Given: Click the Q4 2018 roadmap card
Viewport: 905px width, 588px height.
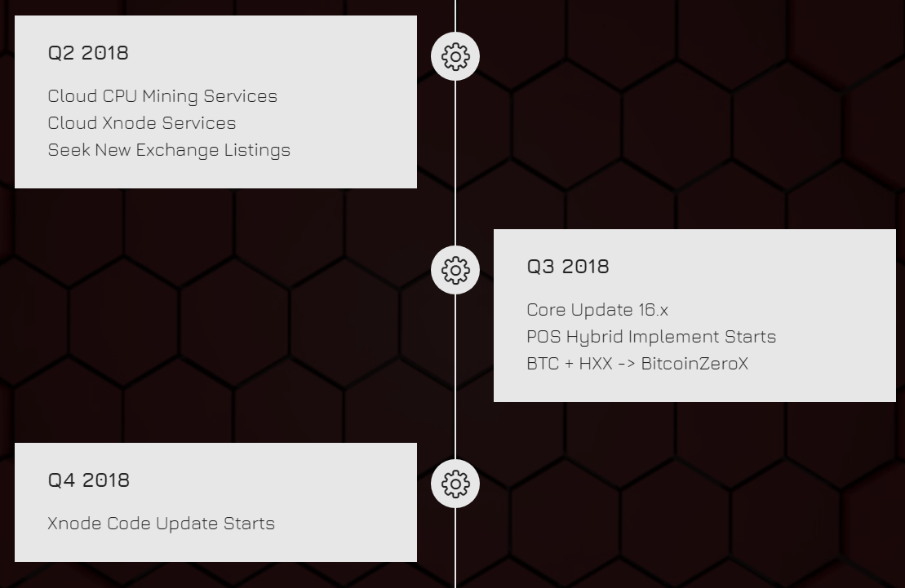Looking at the screenshot, I should pos(216,502).
